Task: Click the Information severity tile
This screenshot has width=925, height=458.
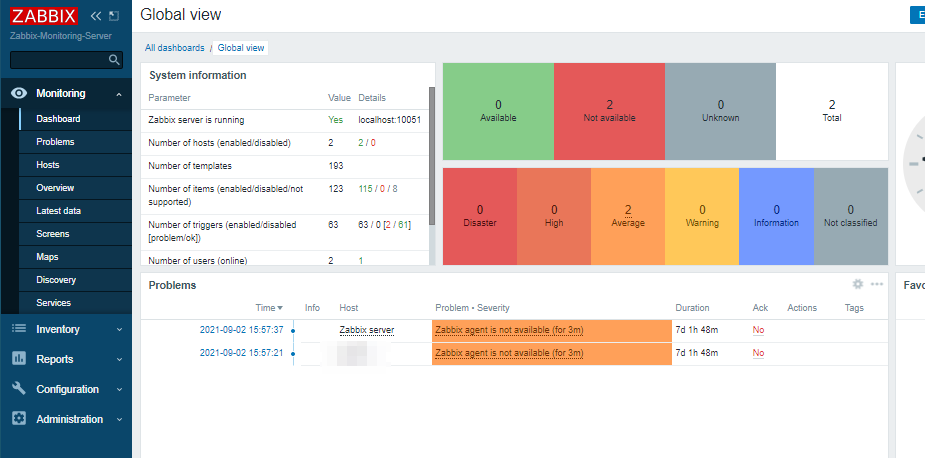Action: pyautogui.click(x=776, y=217)
